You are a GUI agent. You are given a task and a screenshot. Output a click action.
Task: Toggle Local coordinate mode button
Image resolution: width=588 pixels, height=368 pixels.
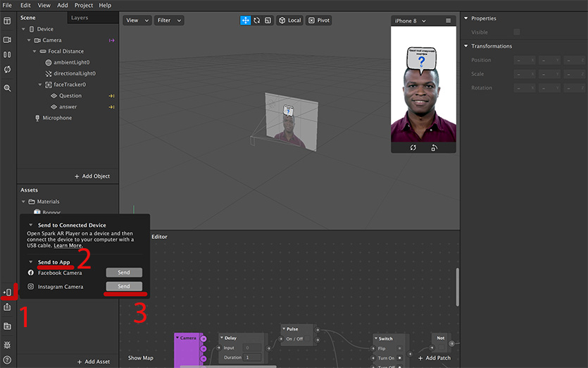[x=289, y=20]
